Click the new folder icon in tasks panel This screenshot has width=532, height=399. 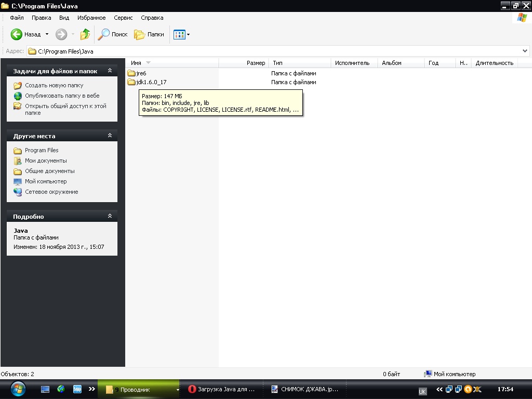tap(18, 85)
